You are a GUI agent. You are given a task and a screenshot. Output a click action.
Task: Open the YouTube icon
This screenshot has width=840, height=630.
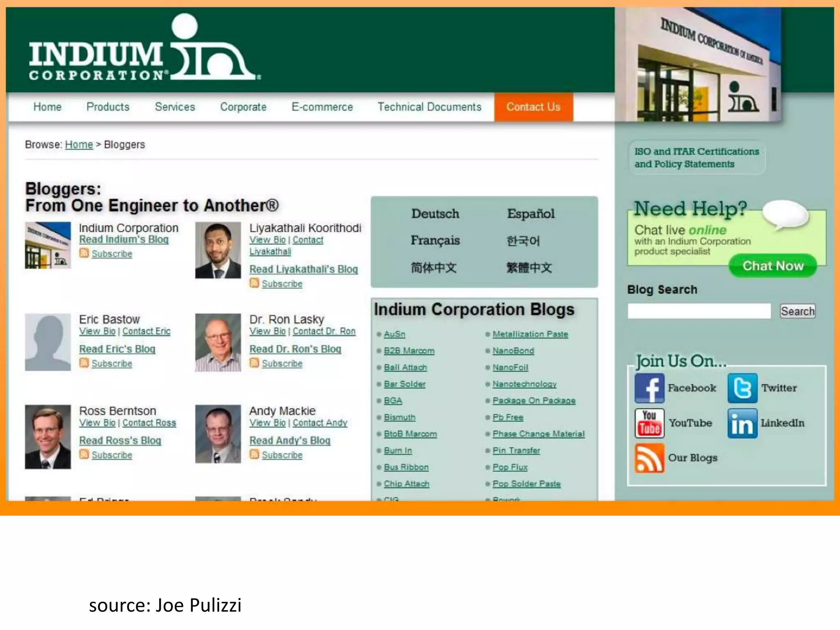(x=649, y=423)
